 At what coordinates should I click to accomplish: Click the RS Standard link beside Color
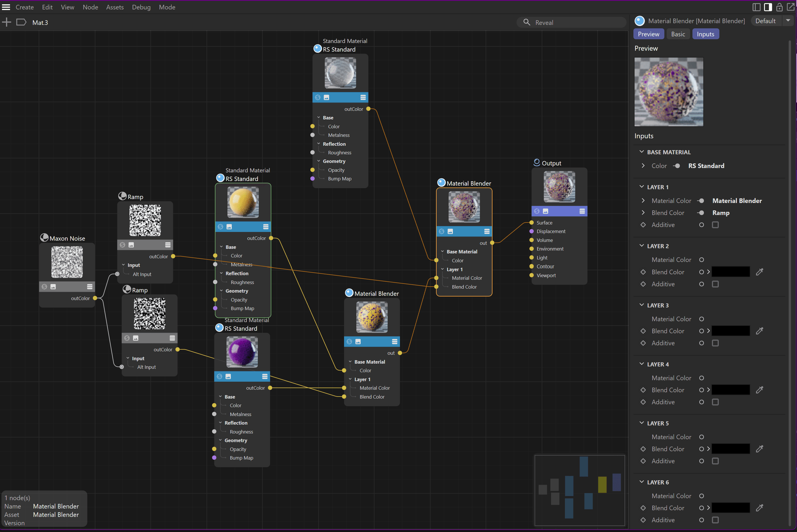(706, 166)
